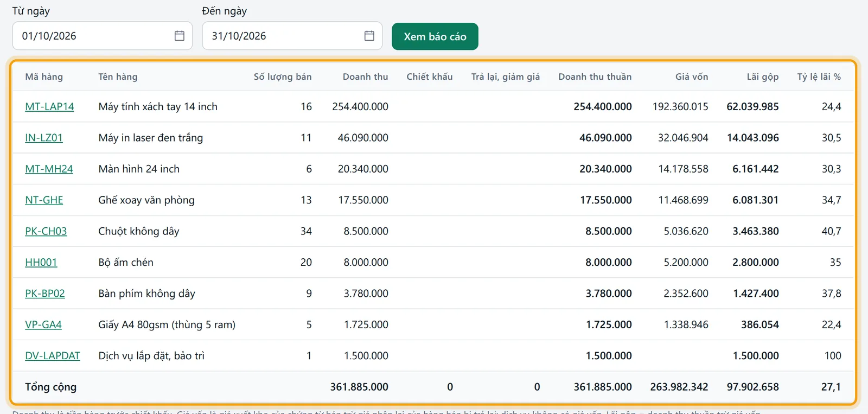Click the Lãi gộp column header
The image size is (868, 414).
(763, 77)
